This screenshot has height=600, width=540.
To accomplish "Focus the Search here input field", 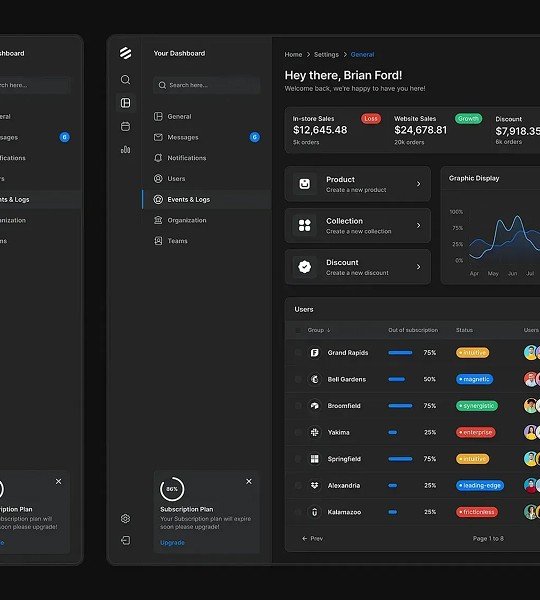I will coord(207,85).
